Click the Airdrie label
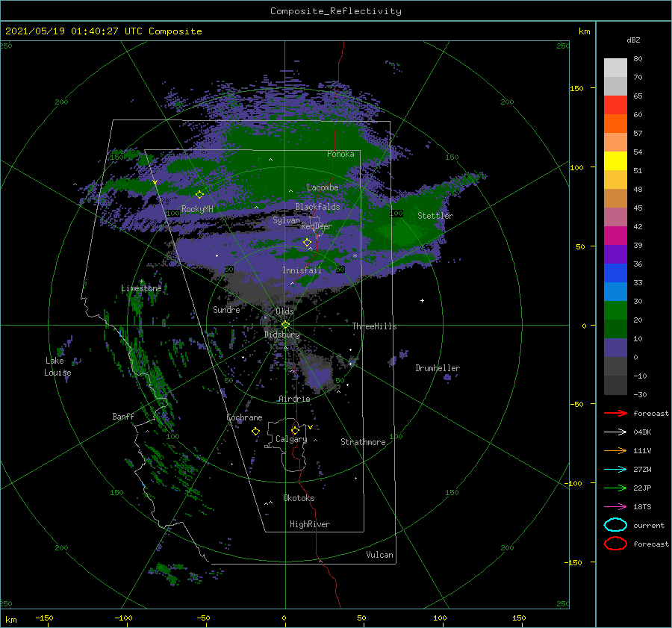Screen dimensions: 672x628 pyautogui.click(x=294, y=399)
